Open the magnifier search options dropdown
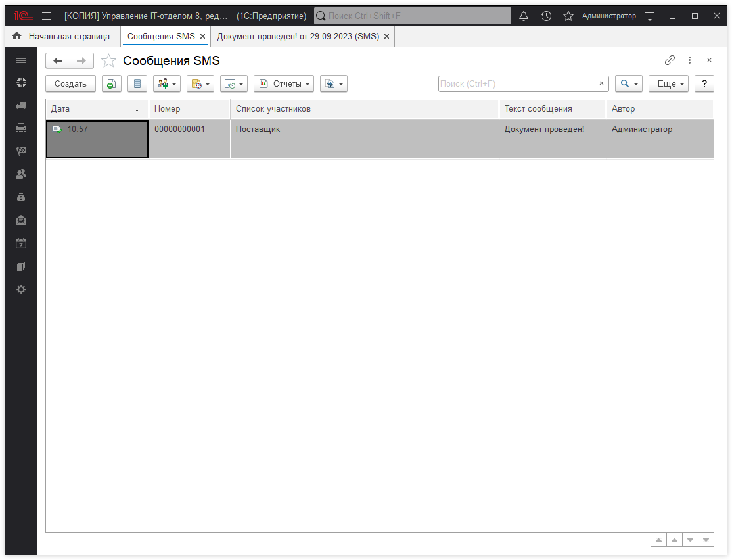 (629, 84)
